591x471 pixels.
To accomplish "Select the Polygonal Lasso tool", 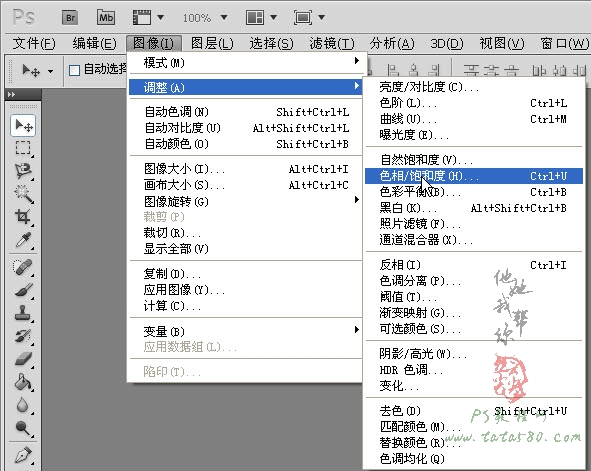I will pyautogui.click(x=23, y=171).
